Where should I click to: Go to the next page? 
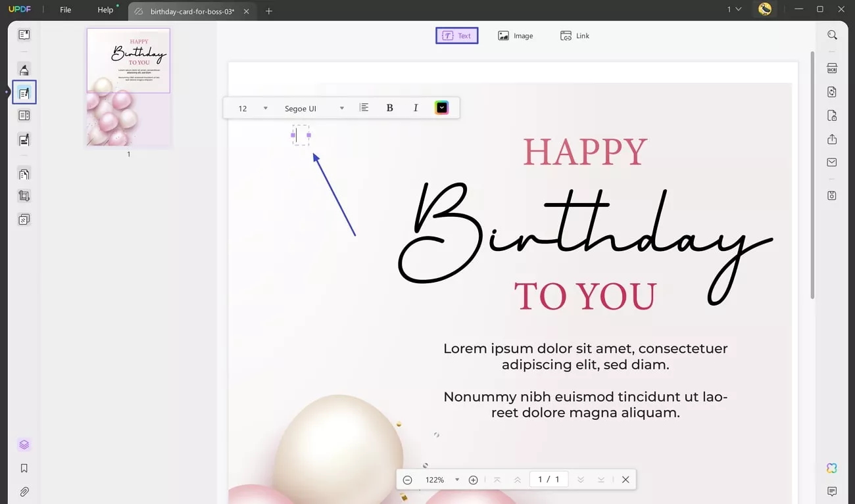coord(581,480)
